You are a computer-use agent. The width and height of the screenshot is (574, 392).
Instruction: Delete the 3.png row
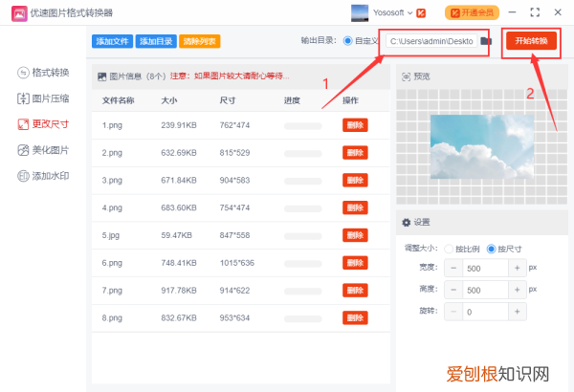coord(355,180)
